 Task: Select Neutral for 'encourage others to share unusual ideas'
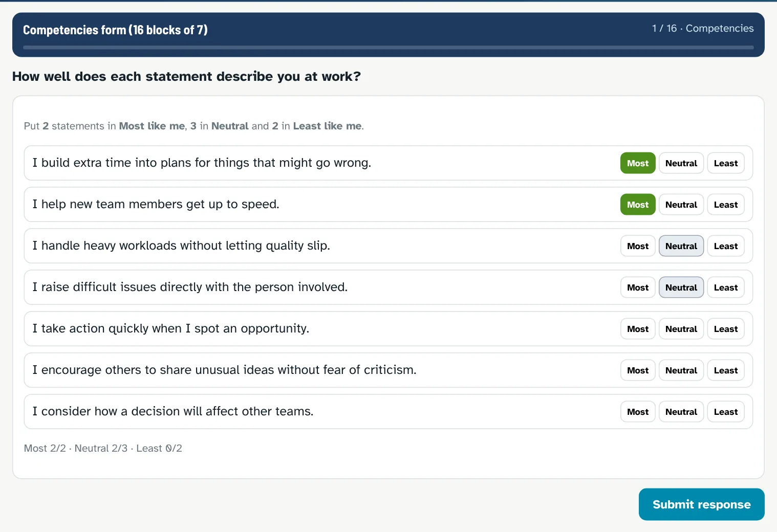(x=681, y=370)
